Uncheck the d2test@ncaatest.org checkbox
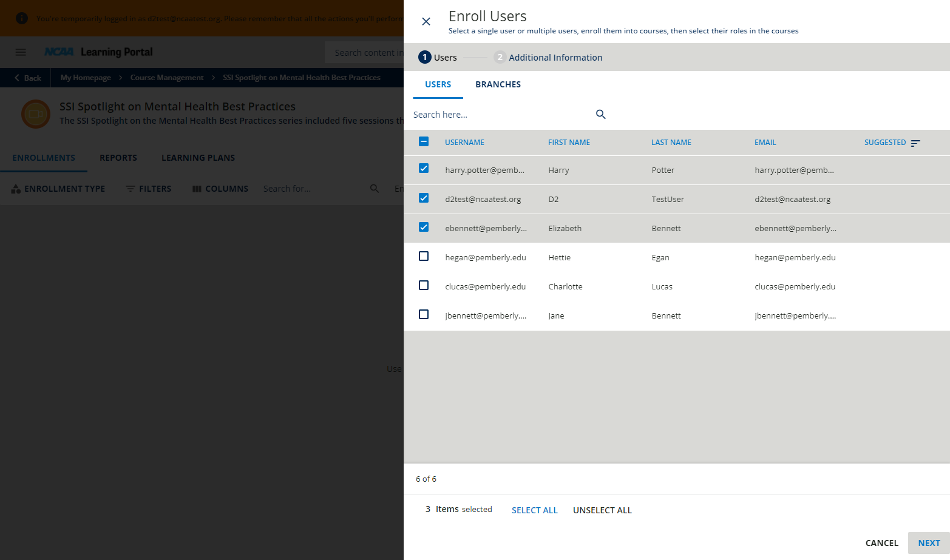This screenshot has height=560, width=950. (x=424, y=198)
